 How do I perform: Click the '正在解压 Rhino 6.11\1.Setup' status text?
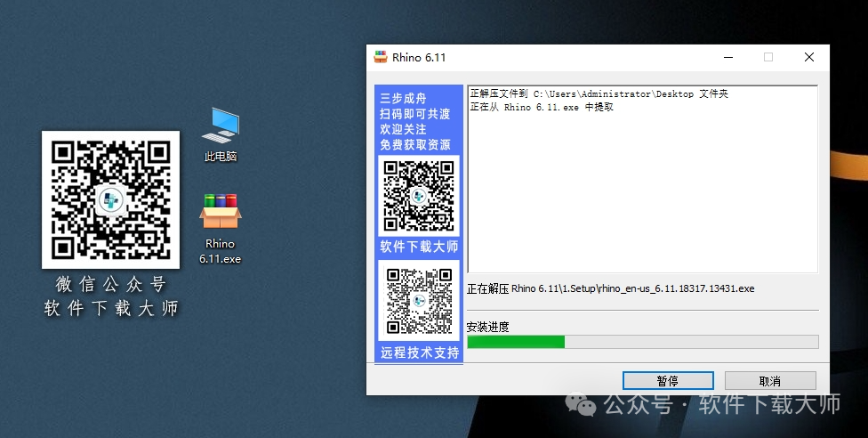click(611, 288)
